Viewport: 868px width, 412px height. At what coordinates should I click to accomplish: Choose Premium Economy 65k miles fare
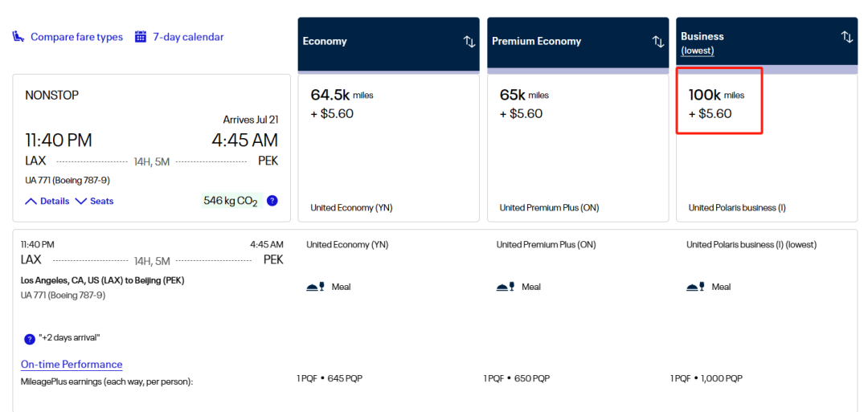[x=577, y=148]
